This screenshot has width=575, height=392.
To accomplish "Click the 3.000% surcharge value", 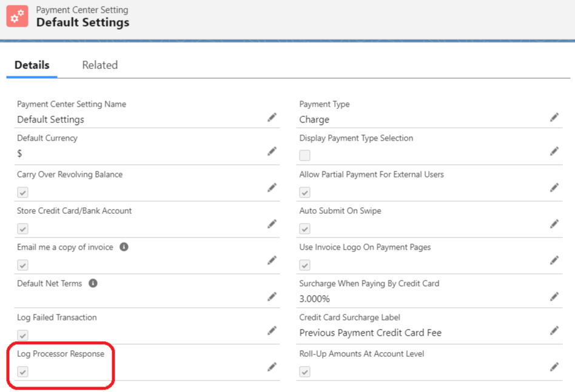I will tap(314, 299).
